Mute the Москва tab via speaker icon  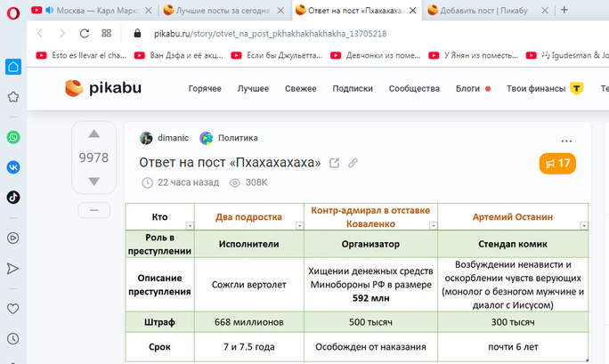(x=48, y=10)
